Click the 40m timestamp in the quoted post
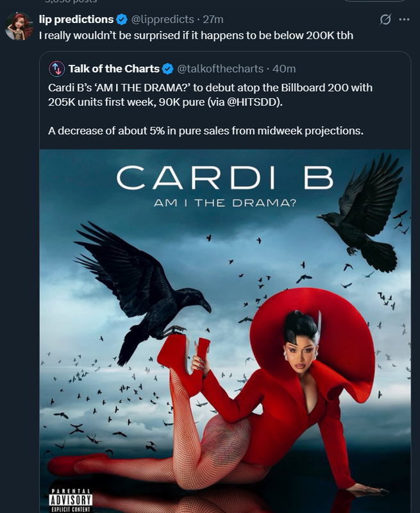This screenshot has height=513, width=420. coord(284,69)
